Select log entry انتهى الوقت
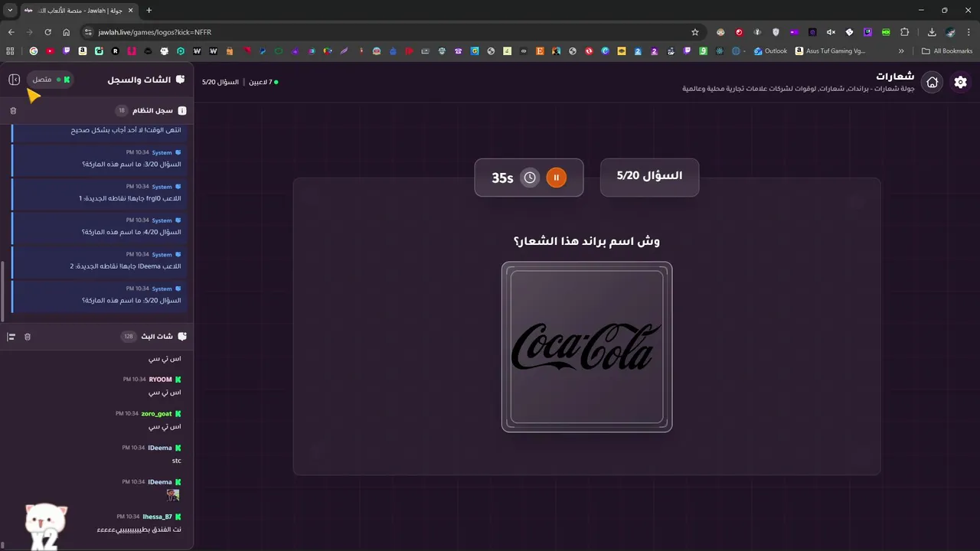The height and width of the screenshot is (551, 980). 97,131
